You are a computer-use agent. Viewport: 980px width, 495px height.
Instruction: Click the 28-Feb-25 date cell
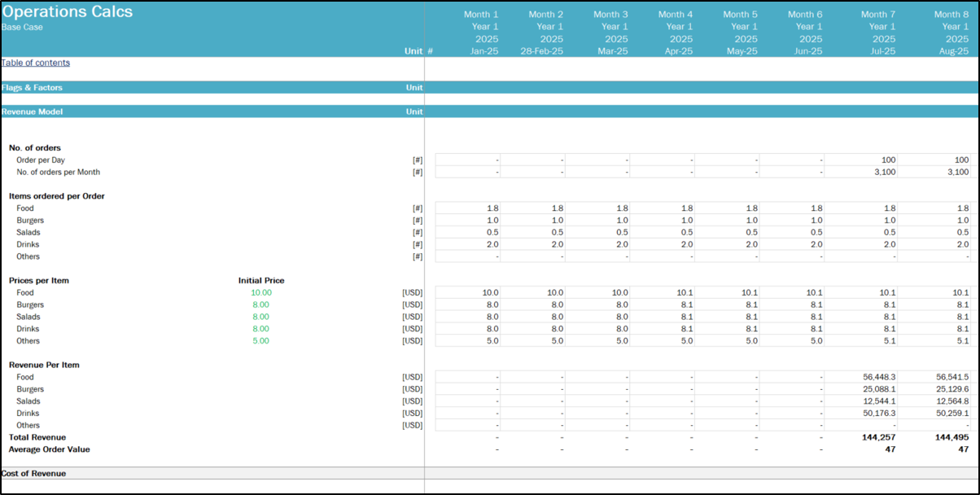click(541, 50)
